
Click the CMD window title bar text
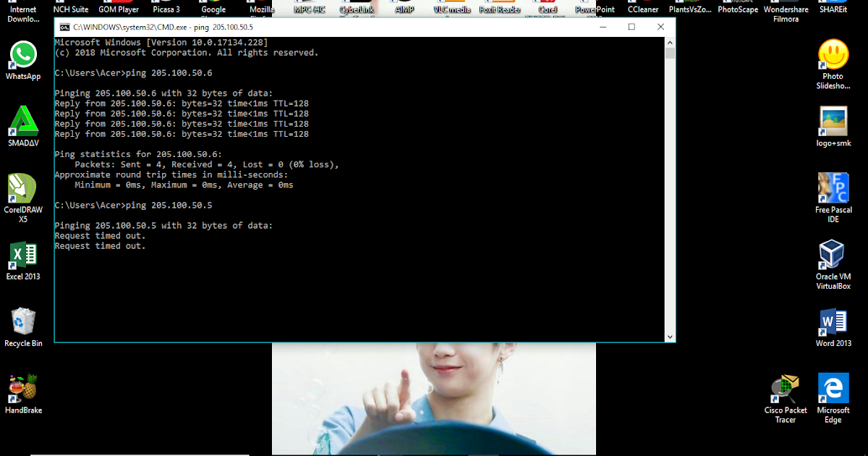pyautogui.click(x=163, y=27)
